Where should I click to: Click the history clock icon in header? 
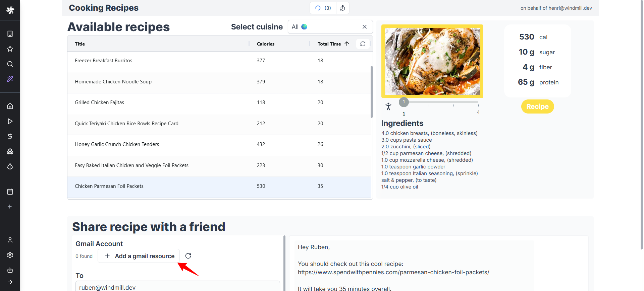342,8
